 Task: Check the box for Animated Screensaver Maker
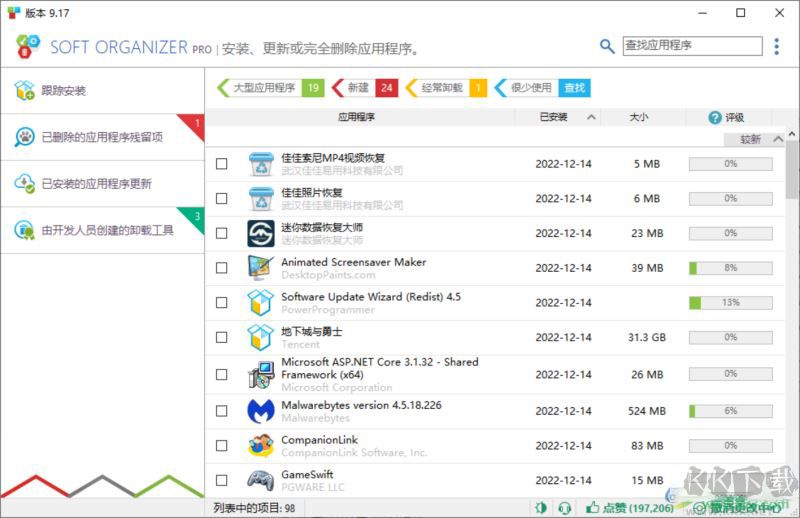[x=222, y=268]
